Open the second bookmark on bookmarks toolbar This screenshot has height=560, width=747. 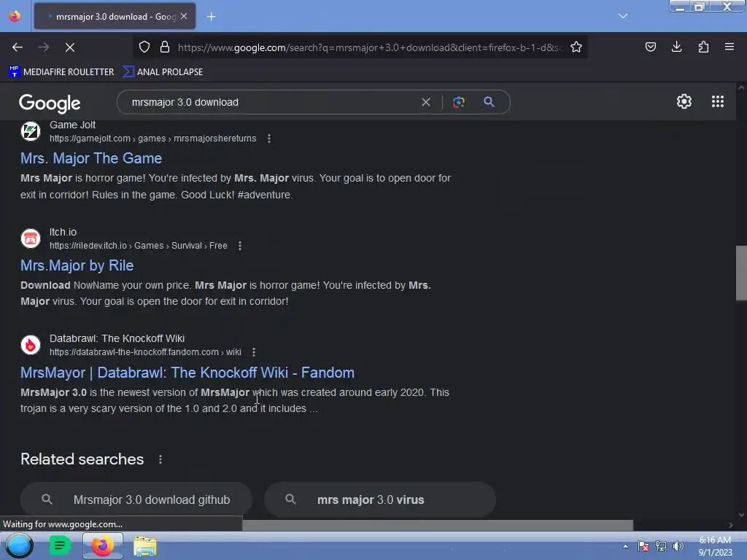[x=163, y=72]
